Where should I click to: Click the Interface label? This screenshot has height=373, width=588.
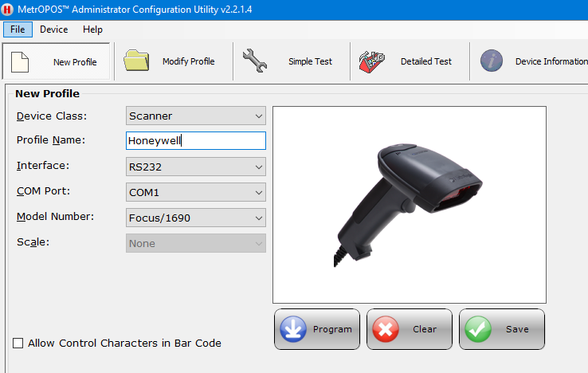(43, 166)
